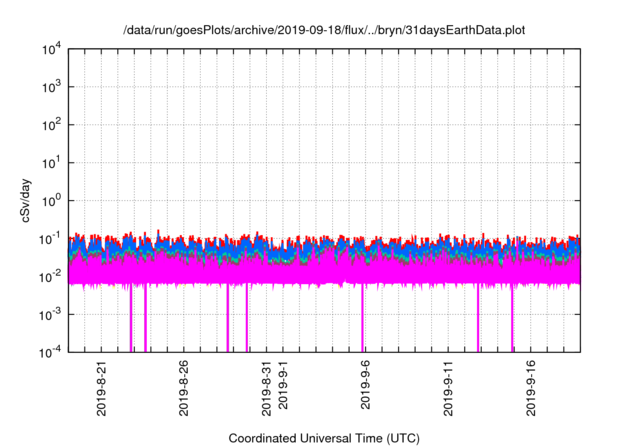Image resolution: width=640 pixels, height=448 pixels.
Task: Click the 10^1 y-axis tick label
Action: click(52, 163)
